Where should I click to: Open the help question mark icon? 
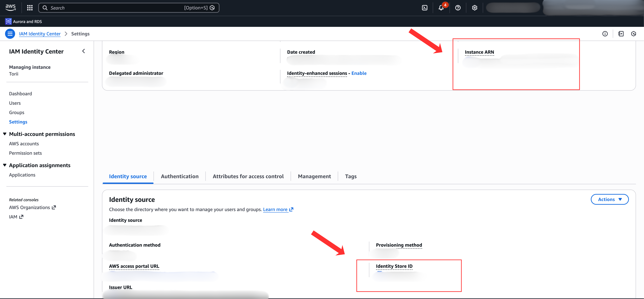coord(458,8)
